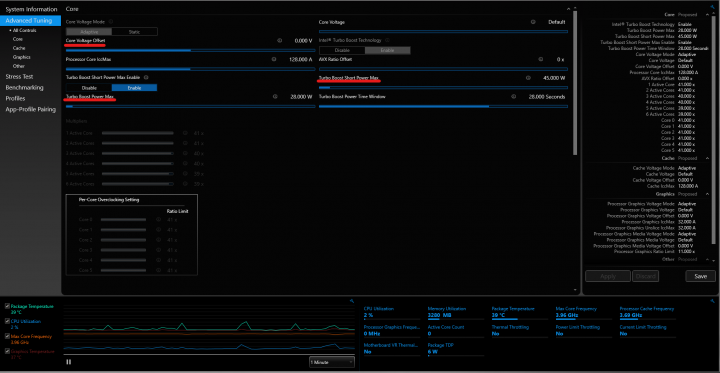Viewport: 720px width, 373px height.
Task: Click info icon in 2 Active Cores multiplier row
Action: tap(185, 143)
